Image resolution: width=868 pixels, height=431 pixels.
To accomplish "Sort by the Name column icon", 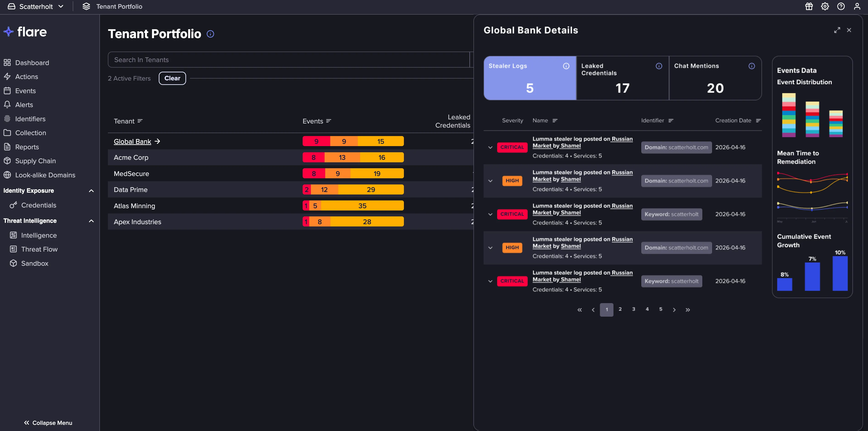I will 555,121.
